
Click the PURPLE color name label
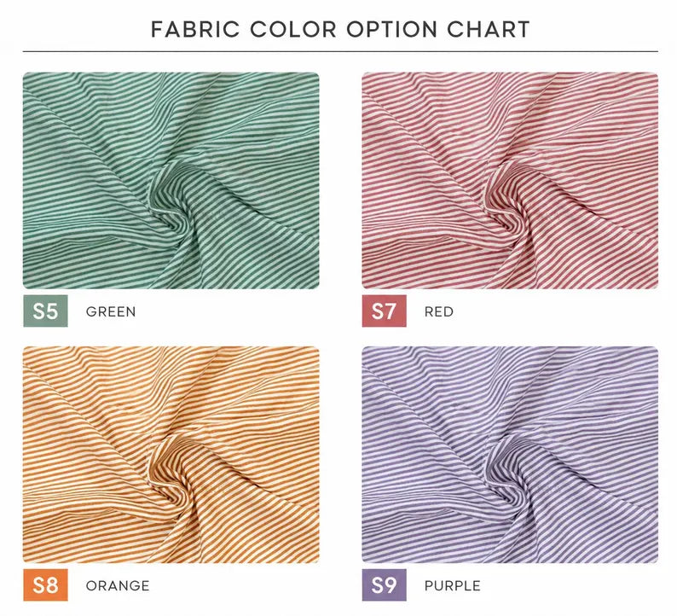click(452, 586)
